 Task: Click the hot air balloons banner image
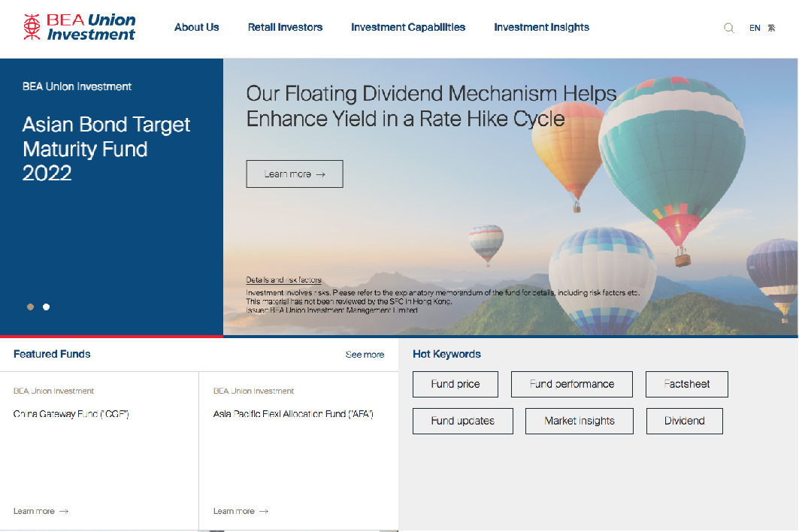click(x=510, y=197)
